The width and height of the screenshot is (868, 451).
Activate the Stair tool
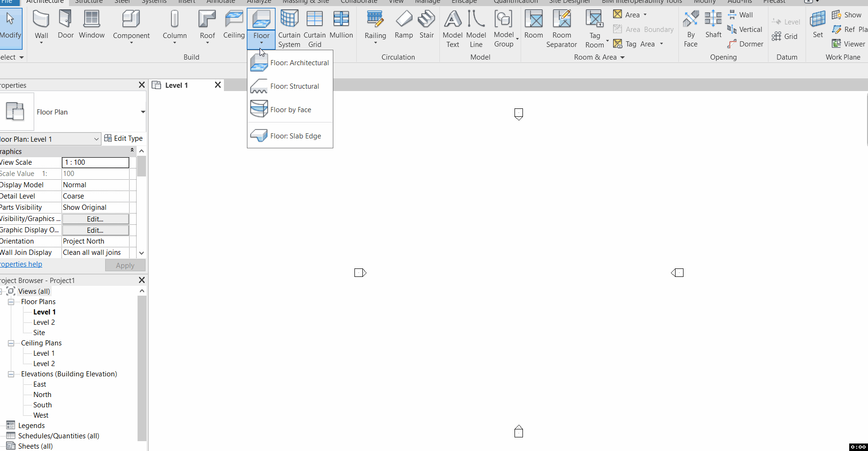tap(426, 23)
